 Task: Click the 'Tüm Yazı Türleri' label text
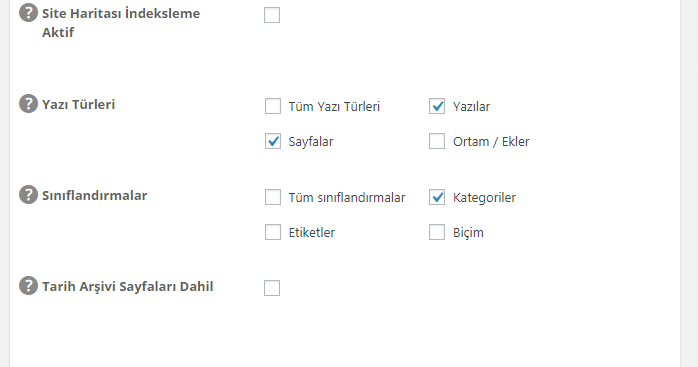[x=334, y=107]
